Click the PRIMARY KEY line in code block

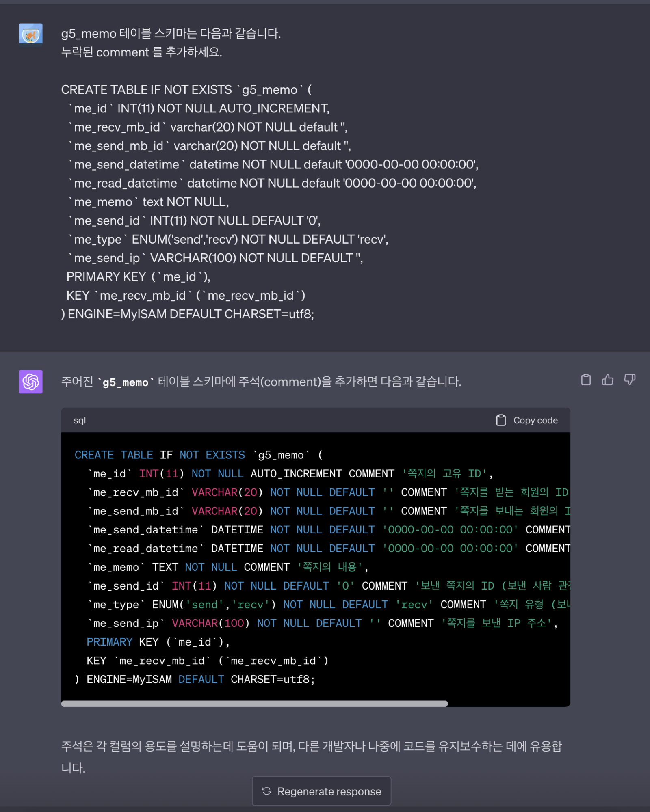(x=158, y=642)
